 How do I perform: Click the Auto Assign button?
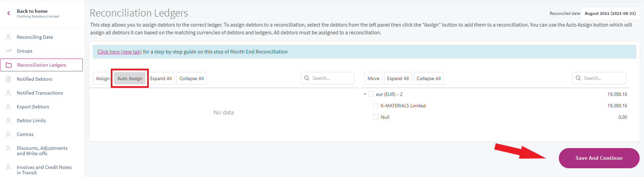tap(130, 78)
